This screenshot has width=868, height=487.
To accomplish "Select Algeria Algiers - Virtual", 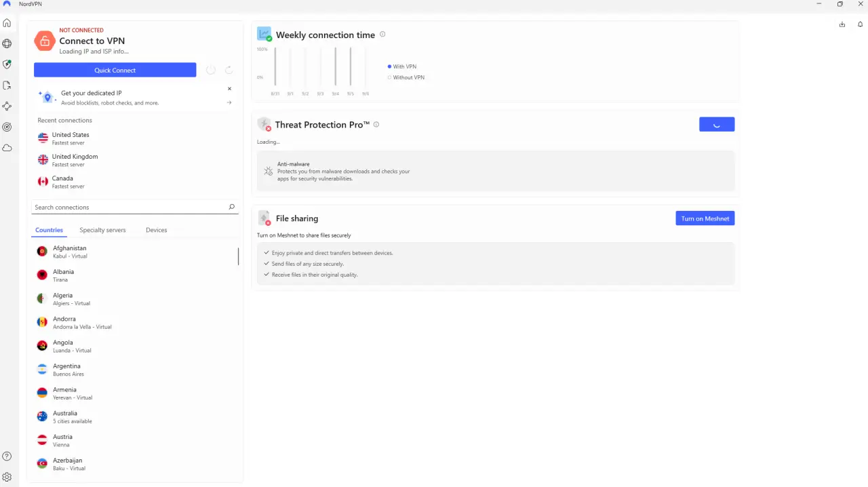I will click(x=136, y=299).
